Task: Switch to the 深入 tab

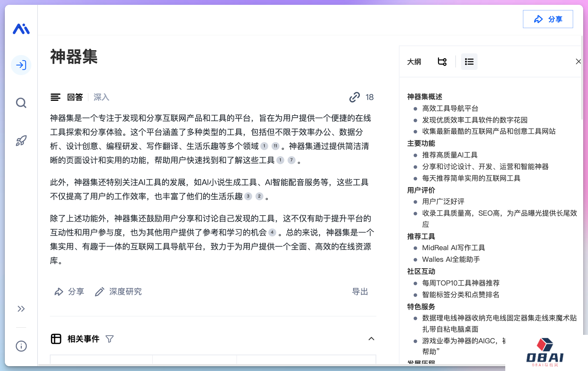Action: point(101,97)
